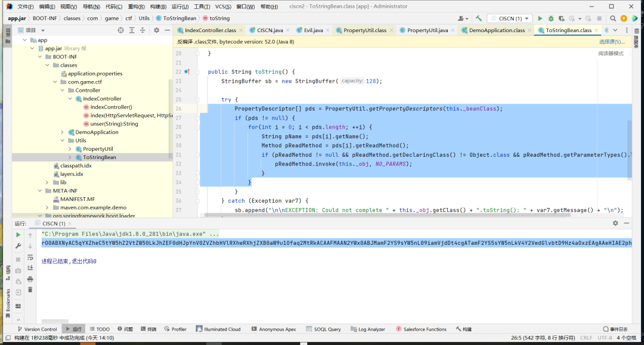644x345 pixels.
Task: Run the CISCN configuration with green play icon
Action: pos(540,18)
